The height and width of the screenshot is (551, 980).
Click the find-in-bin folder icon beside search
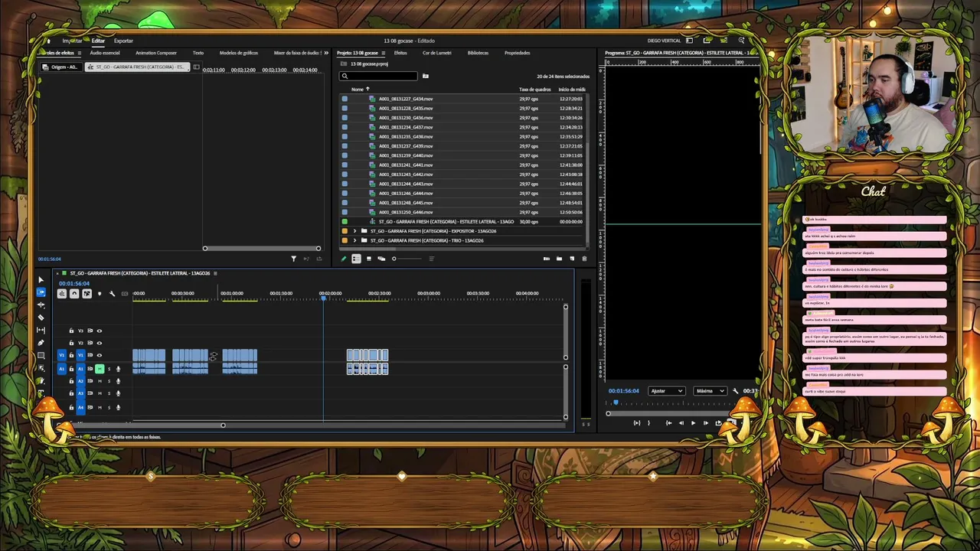click(425, 76)
